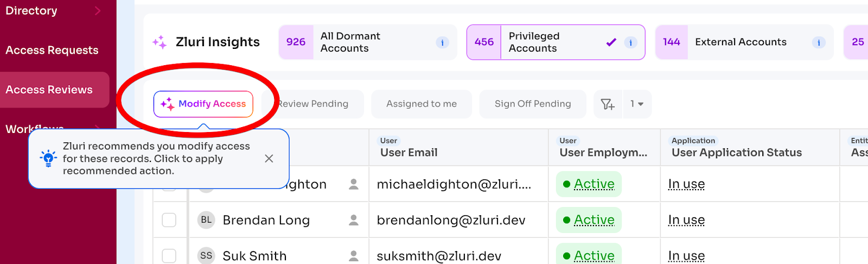Check the Suk Smith row checkbox
The height and width of the screenshot is (264, 868).
169,255
